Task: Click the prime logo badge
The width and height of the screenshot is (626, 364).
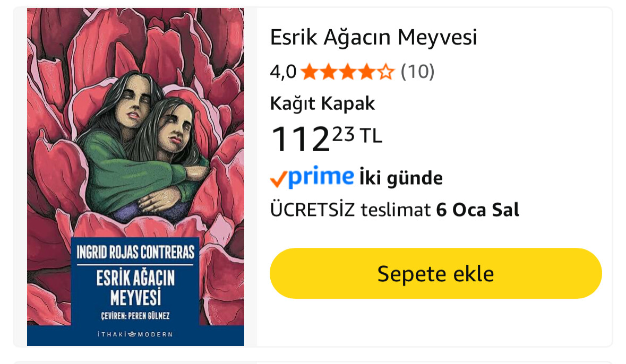Action: coord(312,177)
